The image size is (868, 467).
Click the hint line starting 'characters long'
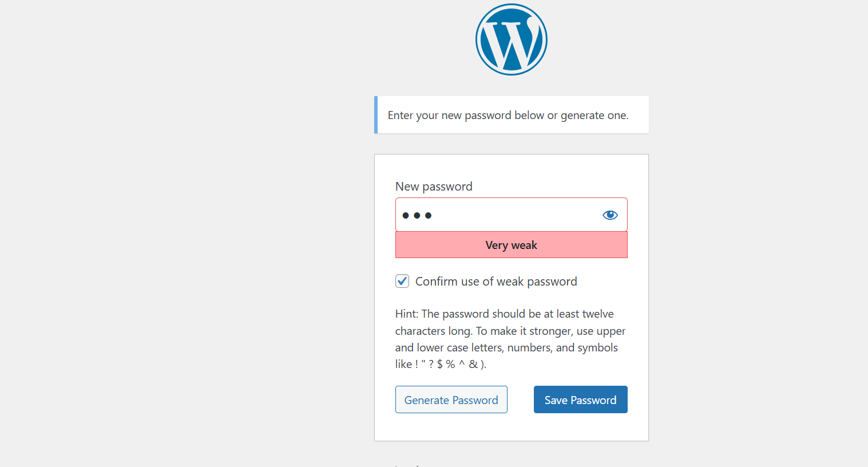coord(510,331)
